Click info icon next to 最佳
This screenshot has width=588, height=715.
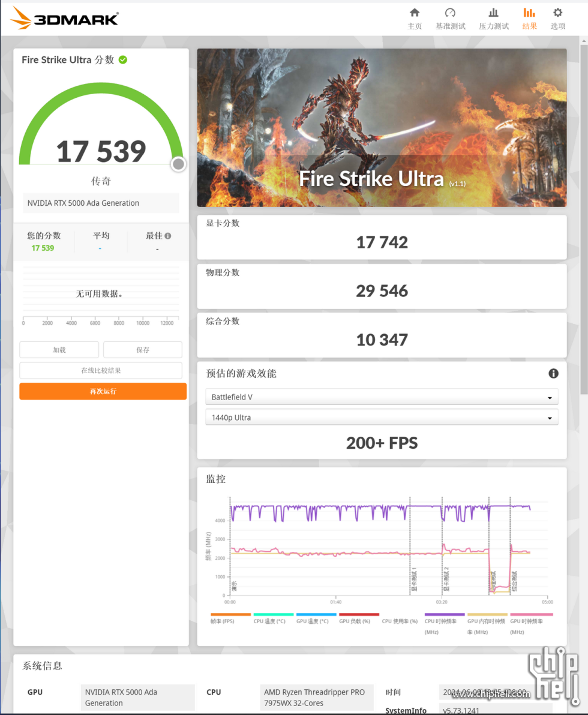pos(168,236)
